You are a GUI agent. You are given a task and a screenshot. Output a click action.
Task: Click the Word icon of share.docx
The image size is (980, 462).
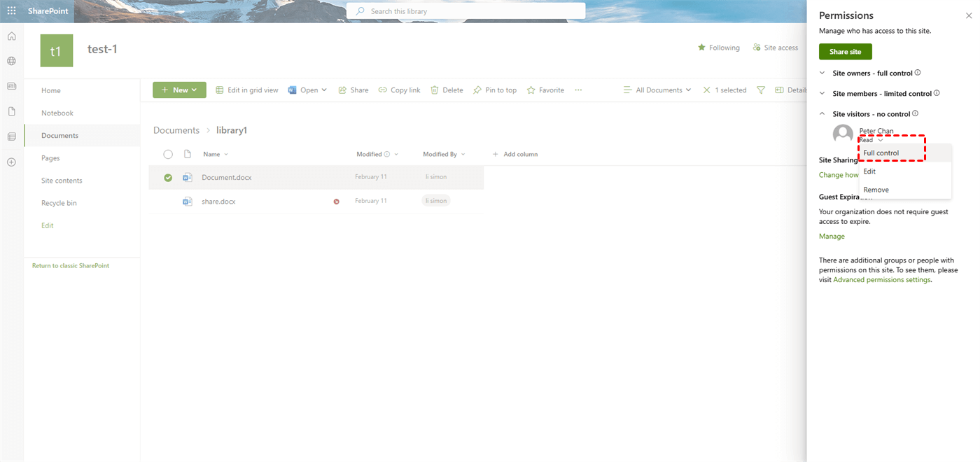tap(187, 202)
